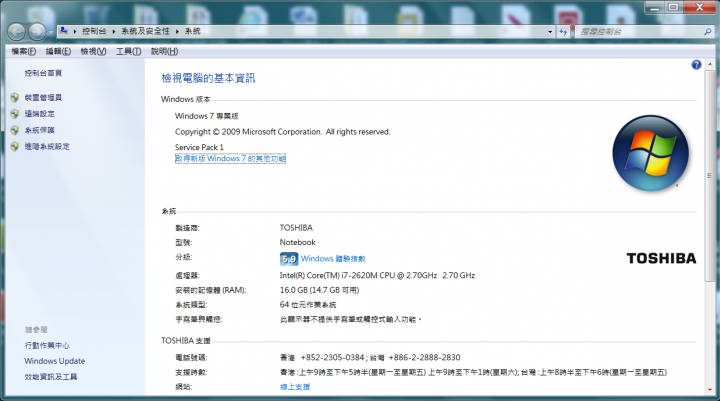
Task: Open 進階系統設定 from the sidebar
Action: pyautogui.click(x=47, y=147)
